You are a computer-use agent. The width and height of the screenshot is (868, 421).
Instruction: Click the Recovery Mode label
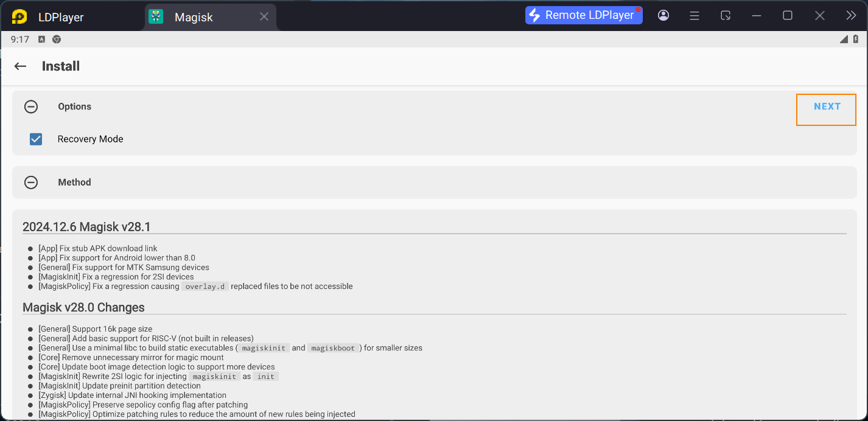click(90, 139)
